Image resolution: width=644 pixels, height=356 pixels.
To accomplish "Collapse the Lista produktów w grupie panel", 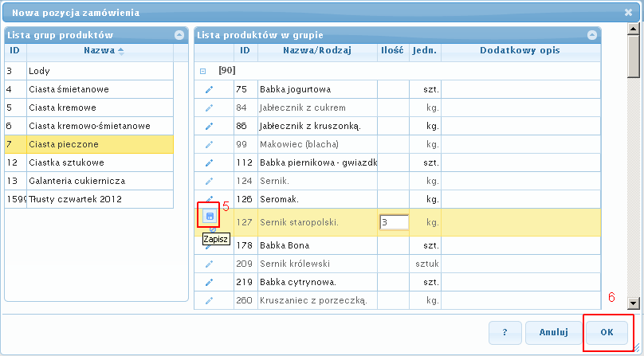I will [592, 35].
